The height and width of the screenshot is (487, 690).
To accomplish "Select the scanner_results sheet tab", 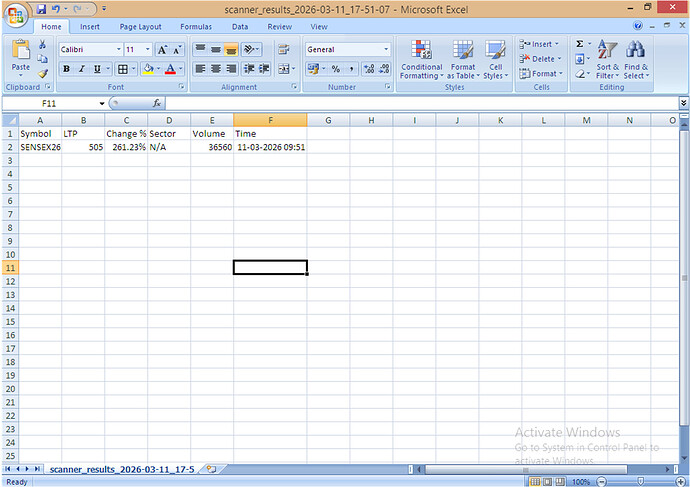I will tap(122, 468).
